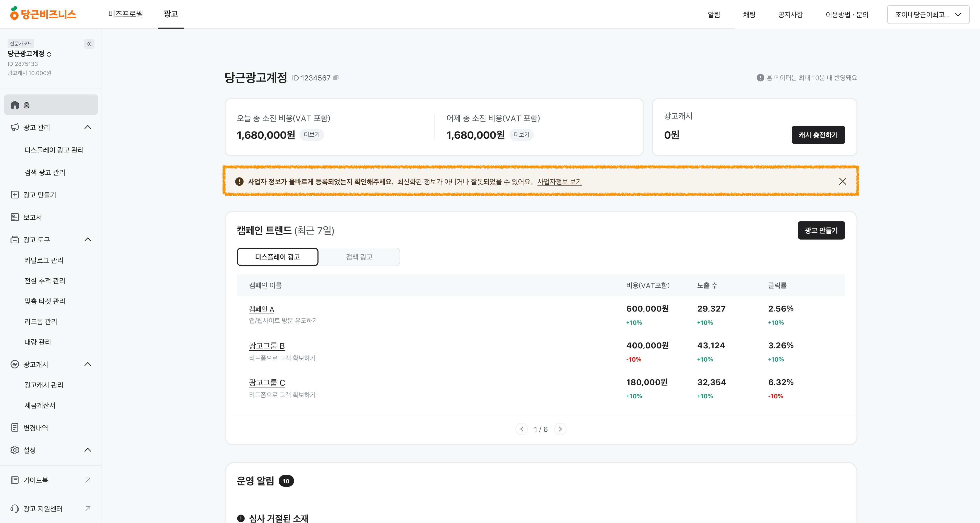This screenshot has height=523, width=980.
Task: Switch to the 비즈프로필 top tab
Action: pyautogui.click(x=126, y=14)
